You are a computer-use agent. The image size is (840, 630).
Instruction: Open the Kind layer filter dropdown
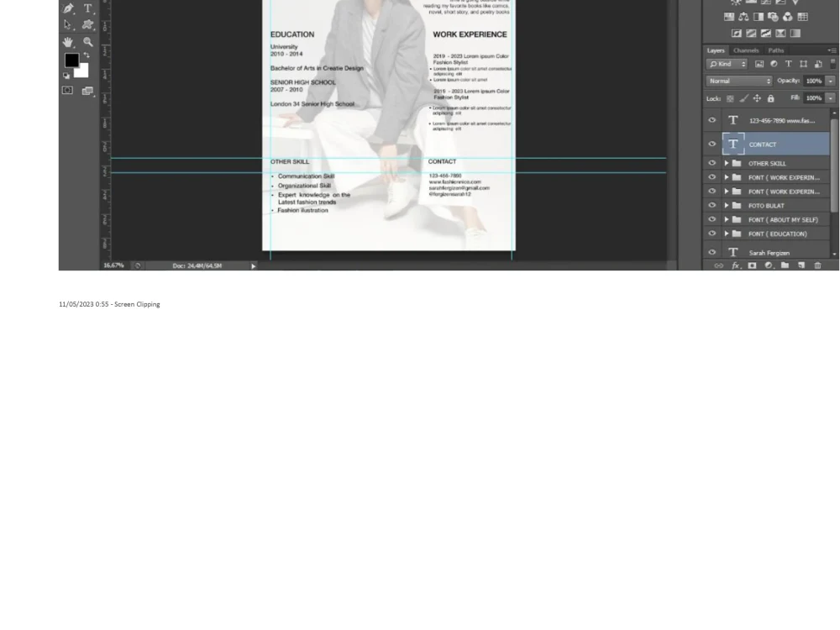(x=727, y=65)
